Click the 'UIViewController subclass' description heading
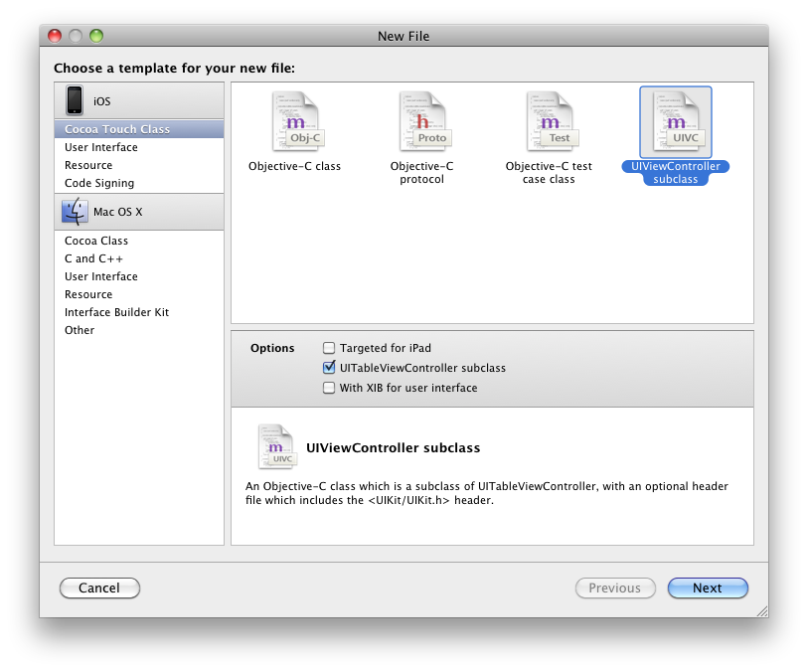 coord(394,447)
